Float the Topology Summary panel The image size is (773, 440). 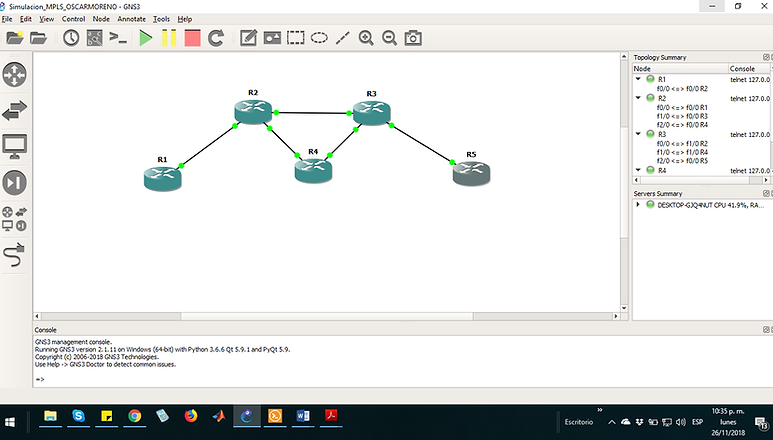tap(766, 57)
